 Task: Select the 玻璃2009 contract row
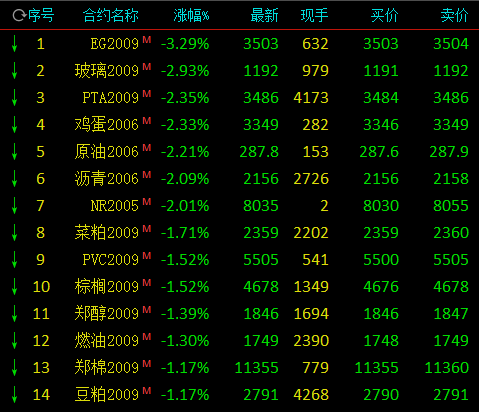tap(240, 71)
